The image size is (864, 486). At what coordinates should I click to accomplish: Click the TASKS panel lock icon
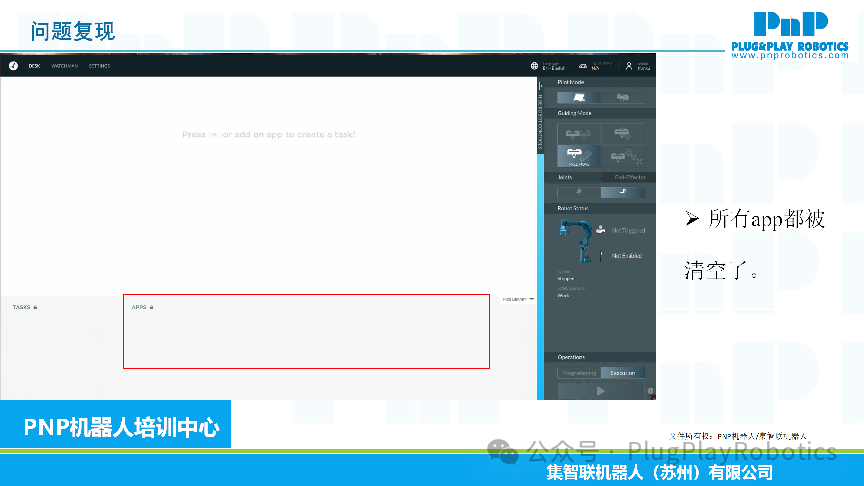[x=35, y=307]
